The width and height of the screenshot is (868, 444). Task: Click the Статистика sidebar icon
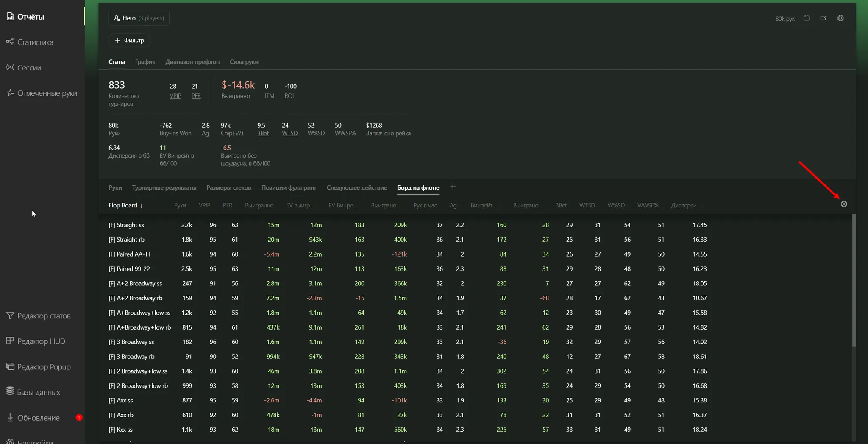[x=10, y=42]
